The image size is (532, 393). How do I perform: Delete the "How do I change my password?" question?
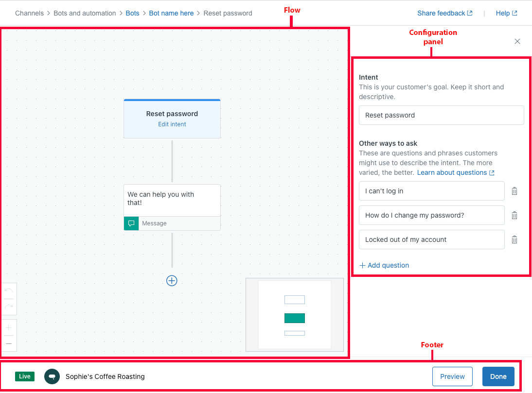pyautogui.click(x=514, y=215)
